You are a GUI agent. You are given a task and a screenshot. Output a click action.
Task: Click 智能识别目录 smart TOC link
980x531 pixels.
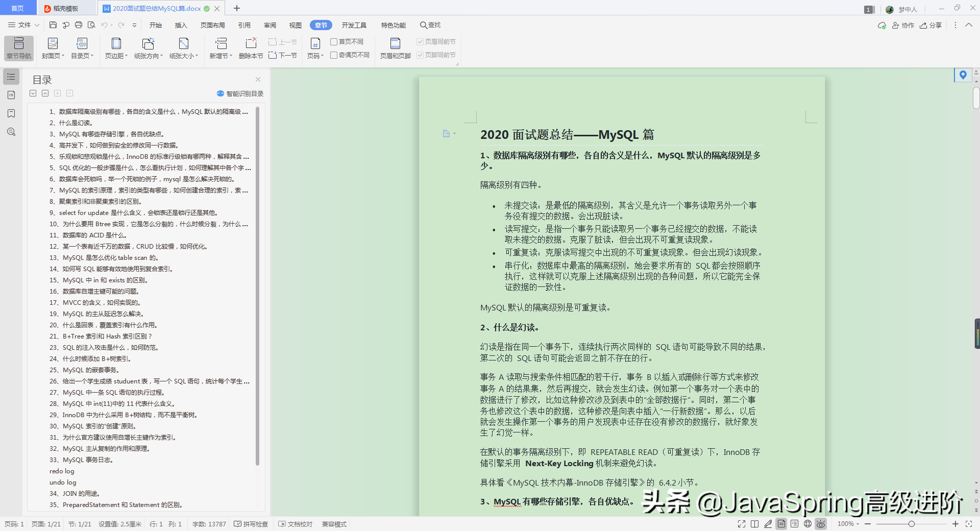click(240, 93)
